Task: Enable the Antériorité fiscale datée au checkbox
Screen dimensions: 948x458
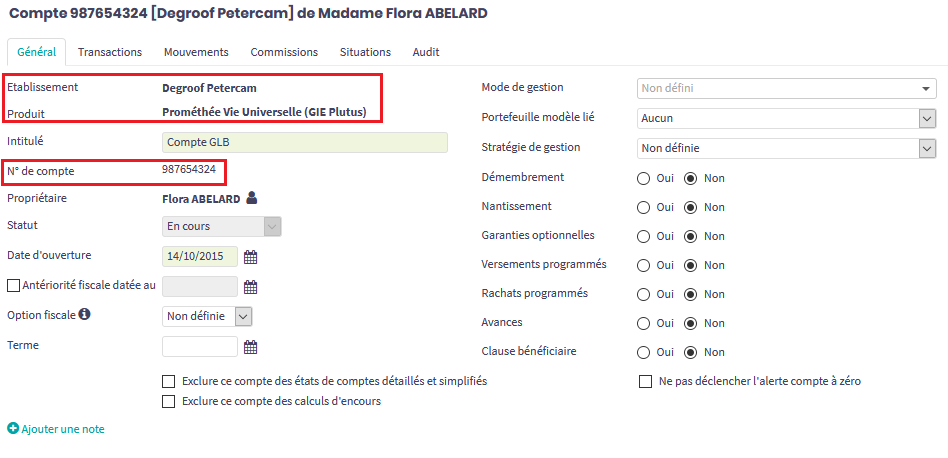Action: pos(13,286)
